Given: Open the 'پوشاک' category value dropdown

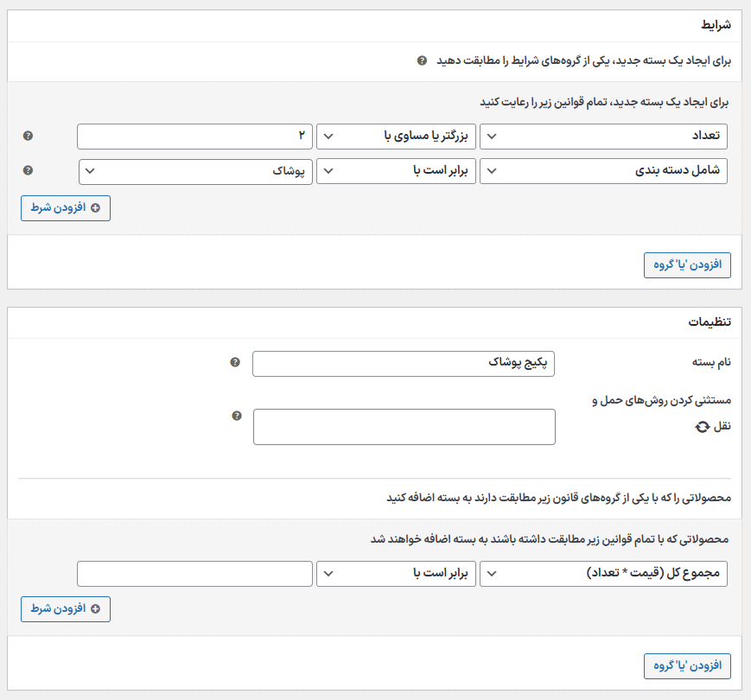Looking at the screenshot, I should click(195, 171).
